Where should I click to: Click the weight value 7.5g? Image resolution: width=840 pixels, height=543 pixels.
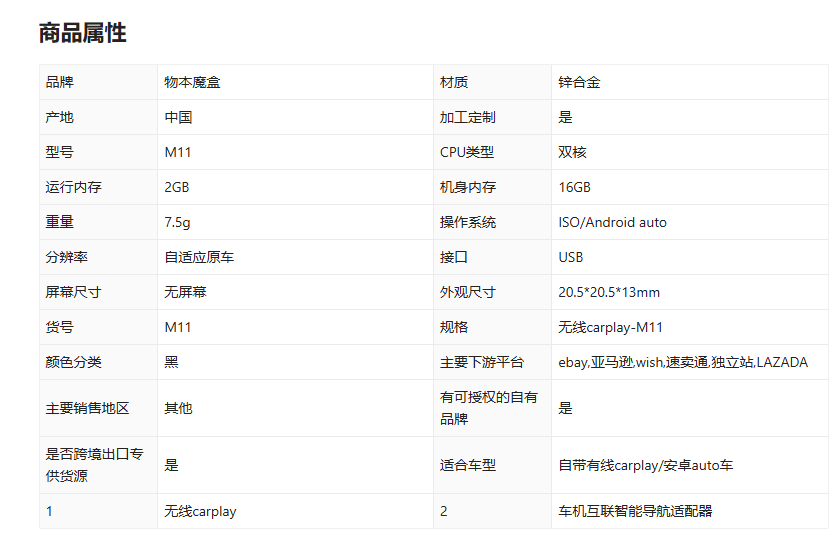(x=177, y=222)
